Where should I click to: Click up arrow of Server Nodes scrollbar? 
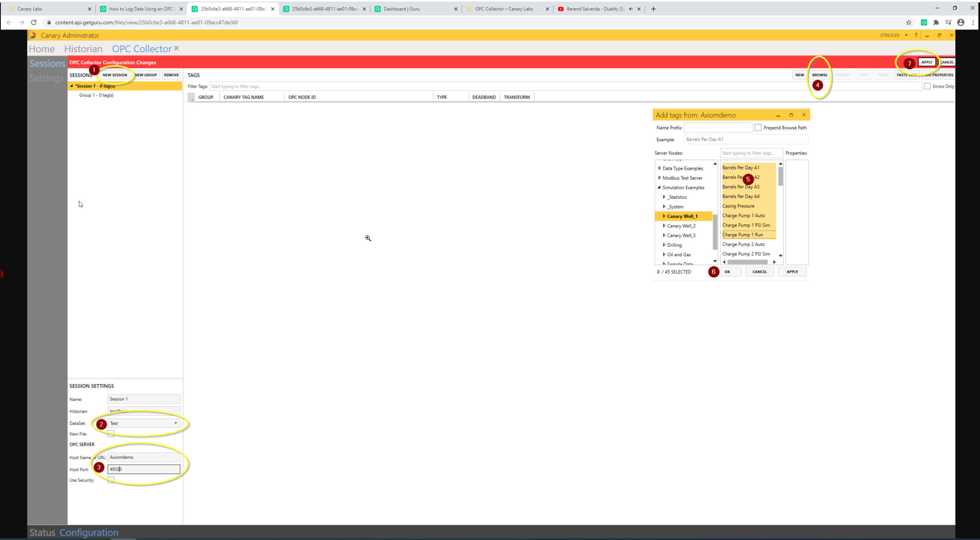(x=715, y=164)
